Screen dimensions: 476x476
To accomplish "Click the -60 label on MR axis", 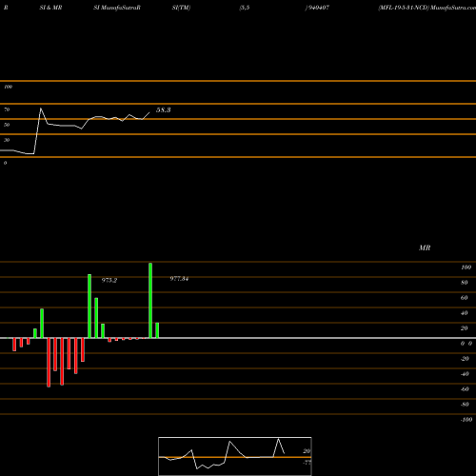I will coord(465,389).
